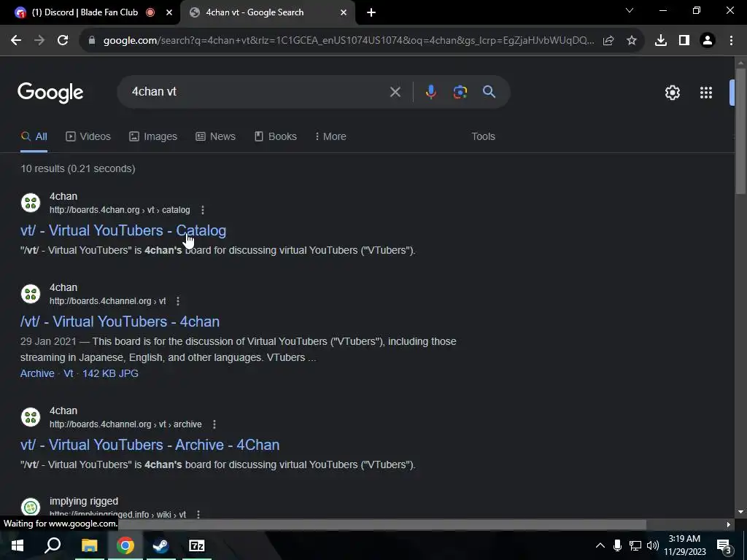747x560 pixels.
Task: Switch to Videos results
Action: (88, 136)
